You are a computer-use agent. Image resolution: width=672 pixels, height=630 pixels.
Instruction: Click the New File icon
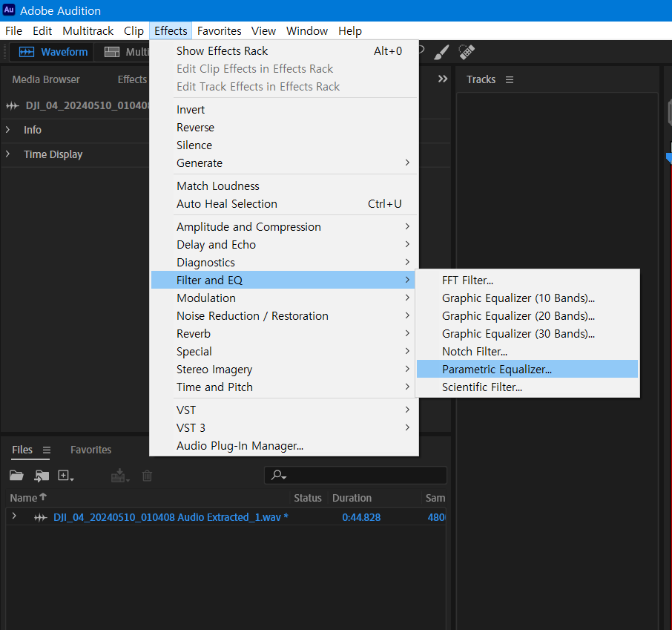(65, 476)
